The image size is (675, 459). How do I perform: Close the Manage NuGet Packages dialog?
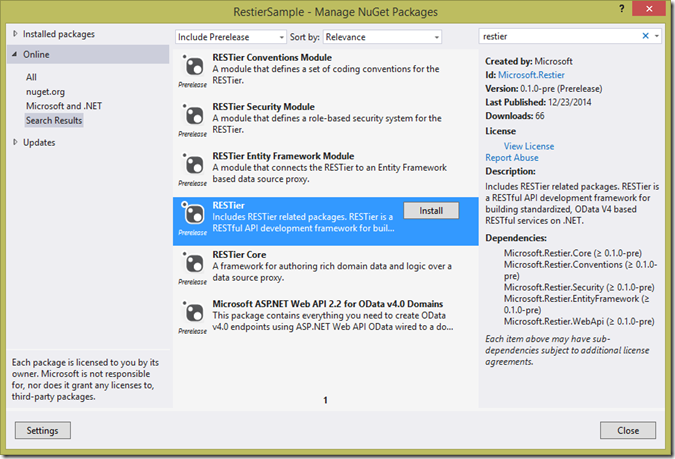pos(628,431)
